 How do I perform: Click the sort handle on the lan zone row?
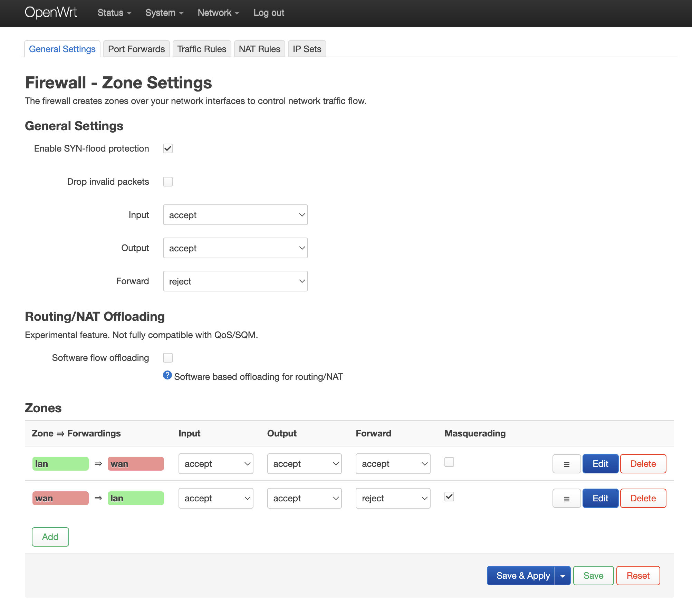pyautogui.click(x=566, y=464)
